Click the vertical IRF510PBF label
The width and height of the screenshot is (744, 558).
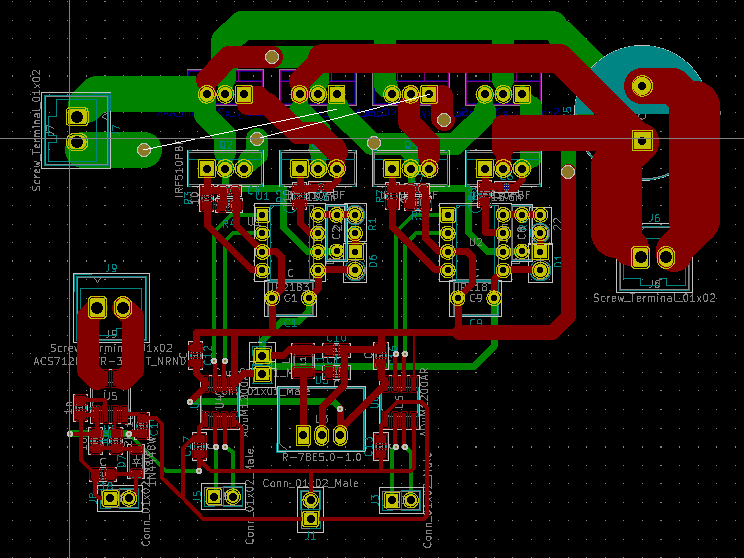pos(179,169)
